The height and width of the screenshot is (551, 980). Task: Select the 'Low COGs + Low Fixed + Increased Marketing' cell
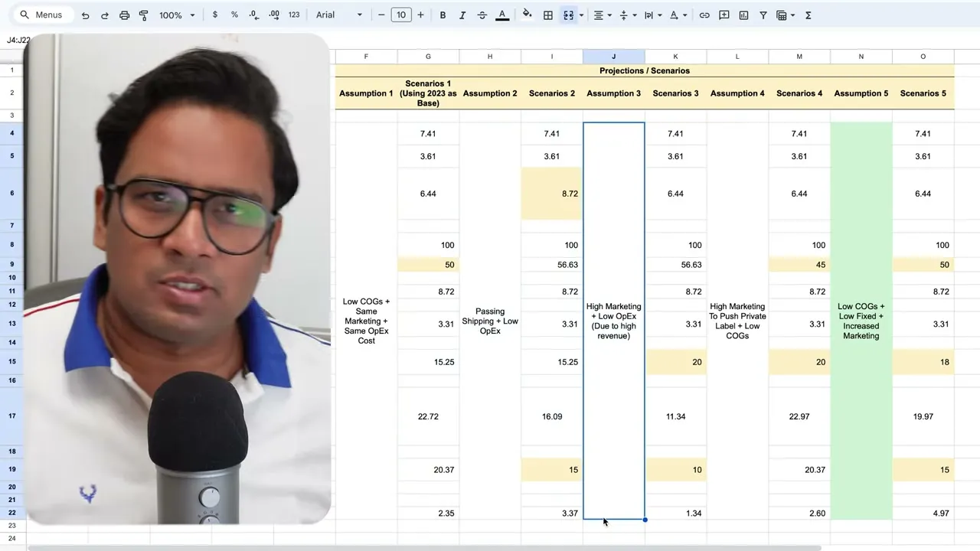pyautogui.click(x=861, y=321)
